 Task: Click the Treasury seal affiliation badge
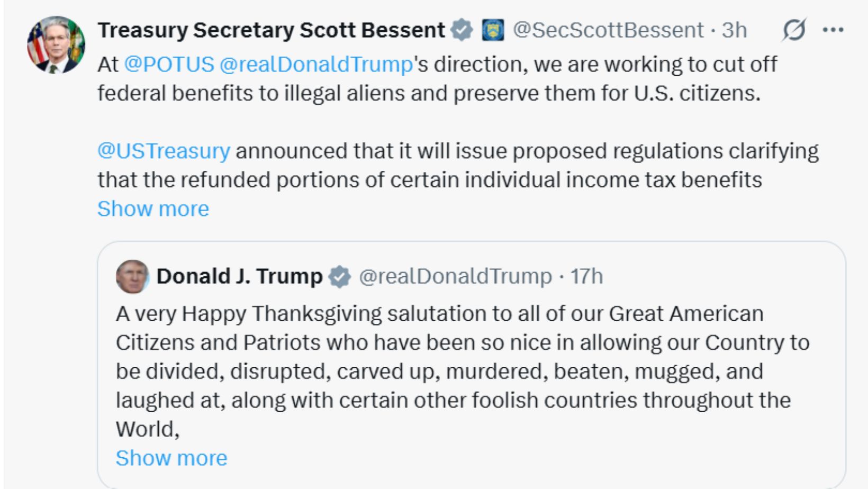click(493, 30)
